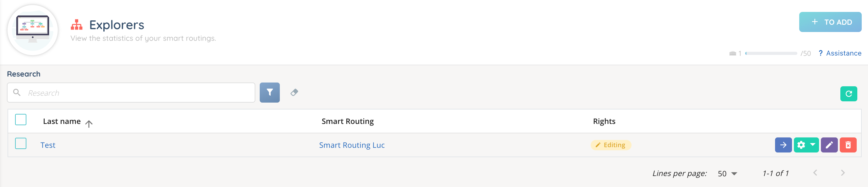Click the quota progress bar out of 50
The image size is (868, 187).
tap(771, 54)
